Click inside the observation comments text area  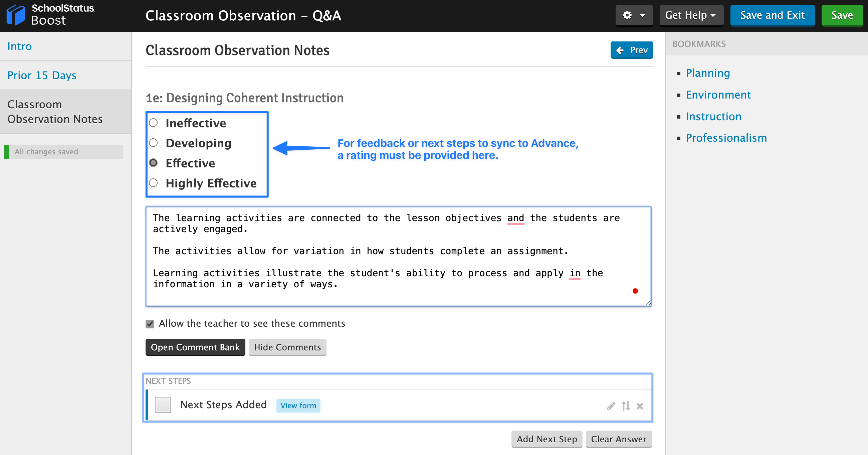[398, 256]
